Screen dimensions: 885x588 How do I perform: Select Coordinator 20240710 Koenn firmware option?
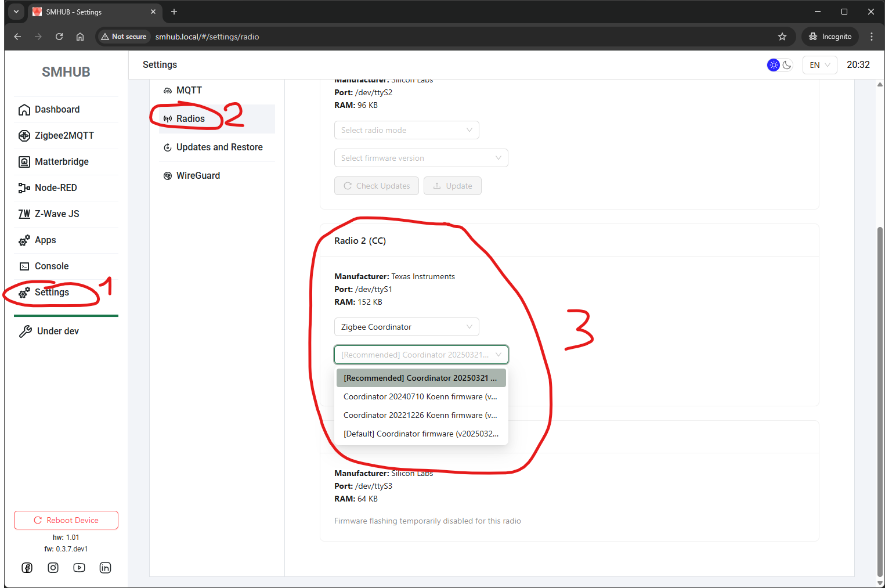point(421,396)
